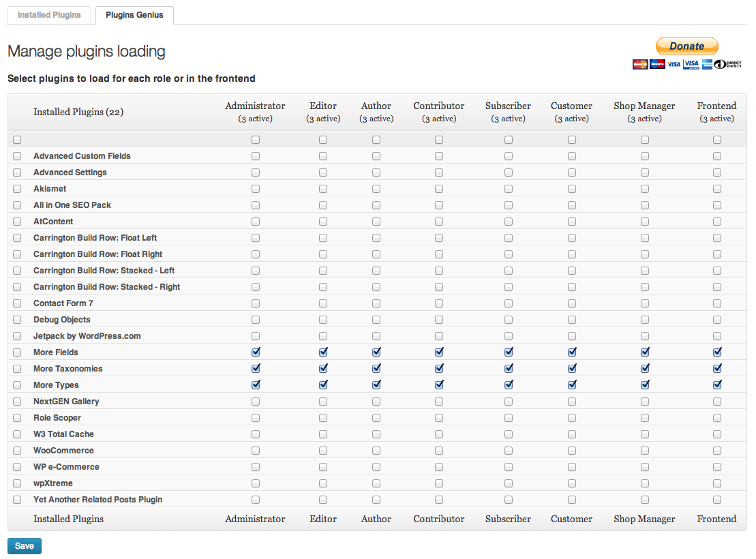Click the master select-all plugins checkbox

click(x=17, y=140)
